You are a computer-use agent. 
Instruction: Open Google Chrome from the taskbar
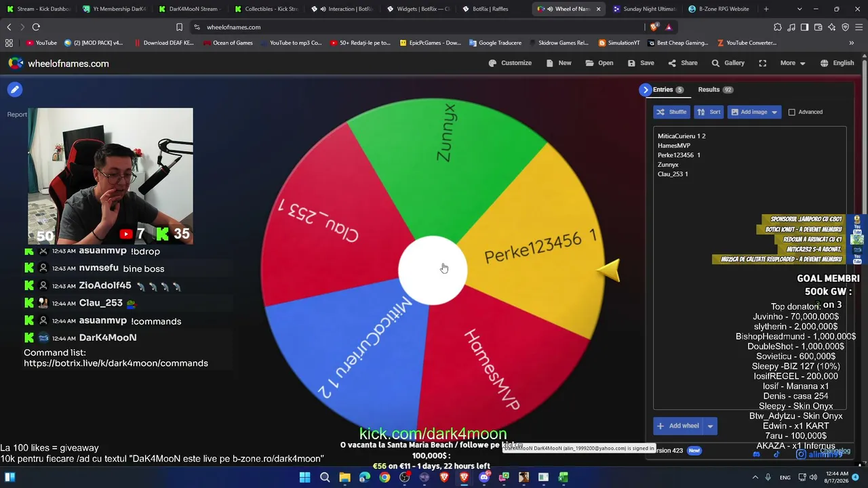click(384, 477)
